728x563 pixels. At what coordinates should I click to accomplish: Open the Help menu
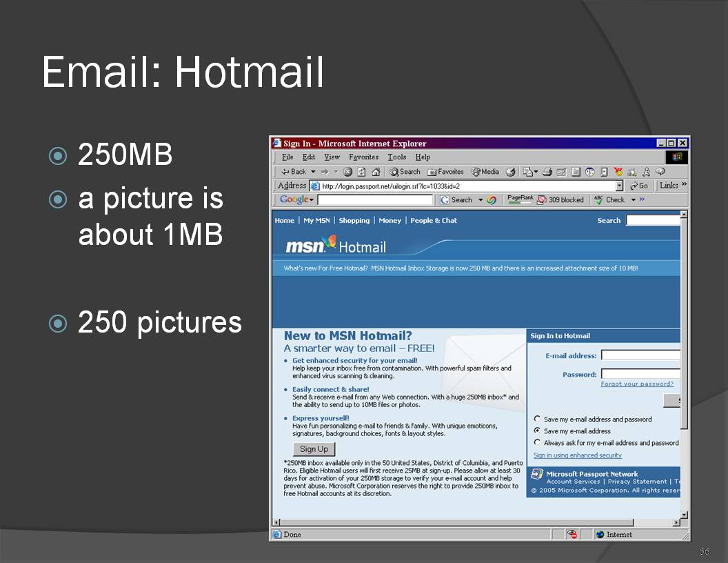click(423, 157)
